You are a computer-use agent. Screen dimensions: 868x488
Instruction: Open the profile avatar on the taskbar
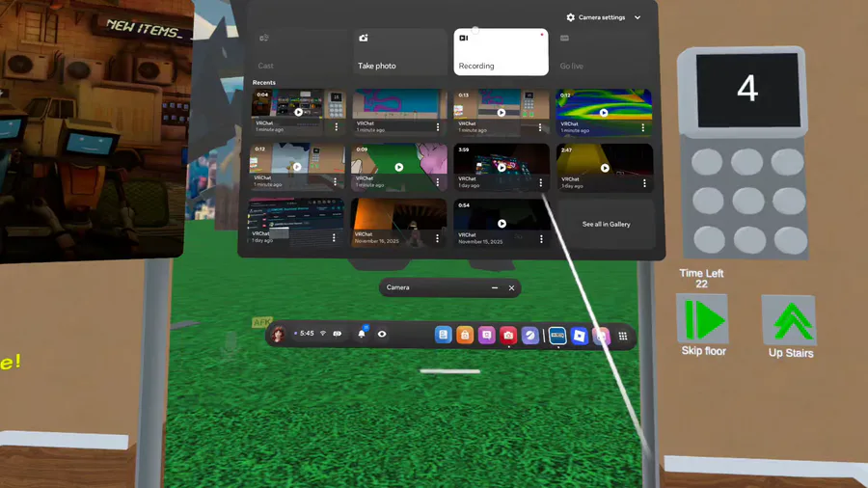point(278,334)
